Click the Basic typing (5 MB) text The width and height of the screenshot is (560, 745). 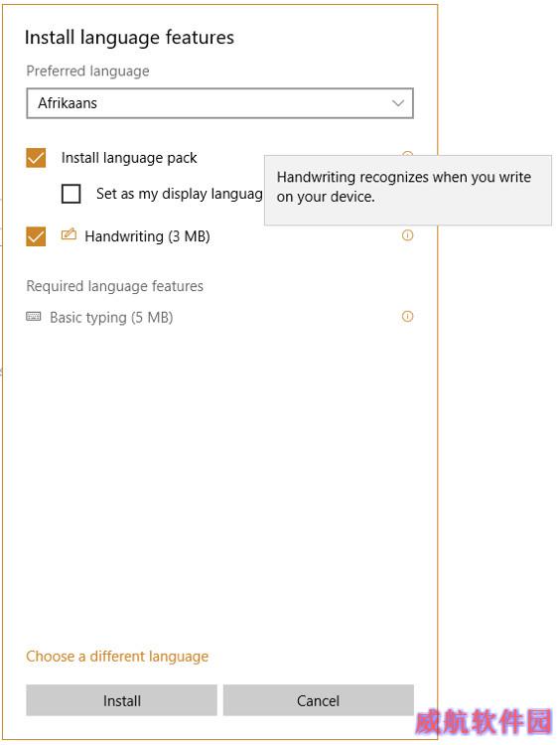tap(111, 318)
